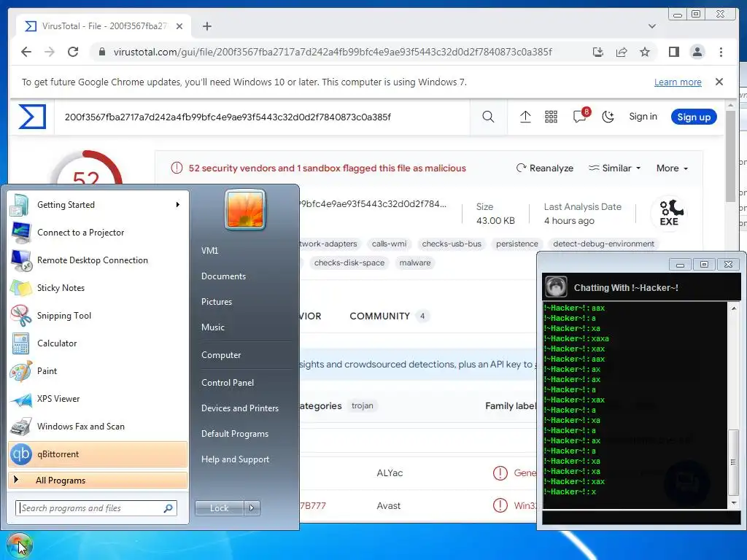Open the upload file icon

[x=525, y=117]
